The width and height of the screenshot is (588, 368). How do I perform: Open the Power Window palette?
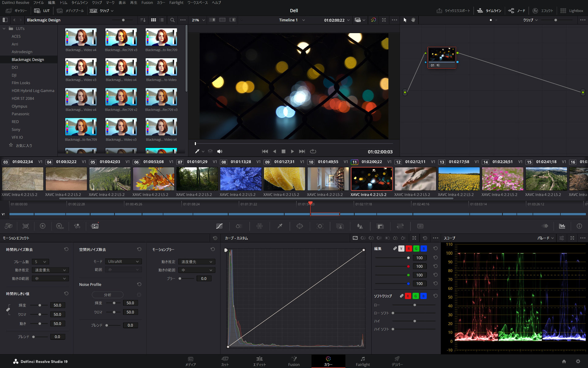pyautogui.click(x=300, y=226)
